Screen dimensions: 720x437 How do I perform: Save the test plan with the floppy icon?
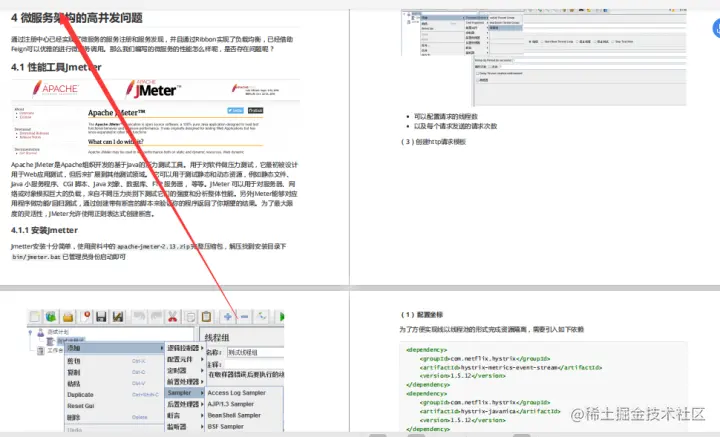click(101, 316)
